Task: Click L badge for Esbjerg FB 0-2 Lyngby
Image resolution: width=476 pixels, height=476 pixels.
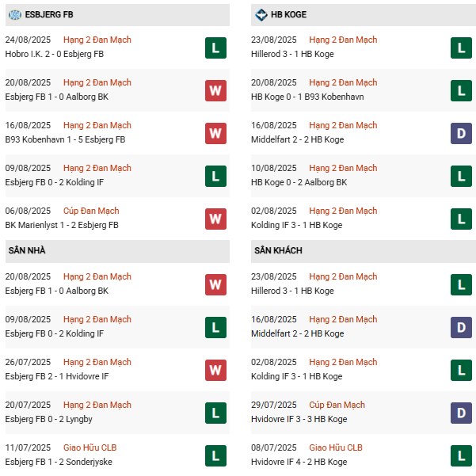Action: pyautogui.click(x=215, y=413)
